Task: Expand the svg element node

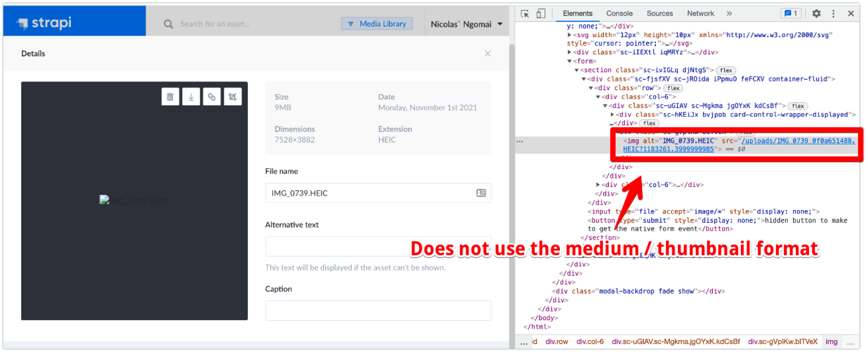Action: tap(570, 35)
